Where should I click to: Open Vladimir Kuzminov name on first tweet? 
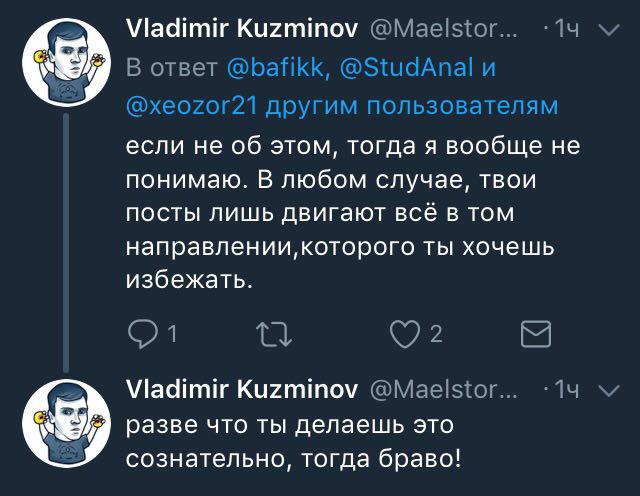(242, 29)
